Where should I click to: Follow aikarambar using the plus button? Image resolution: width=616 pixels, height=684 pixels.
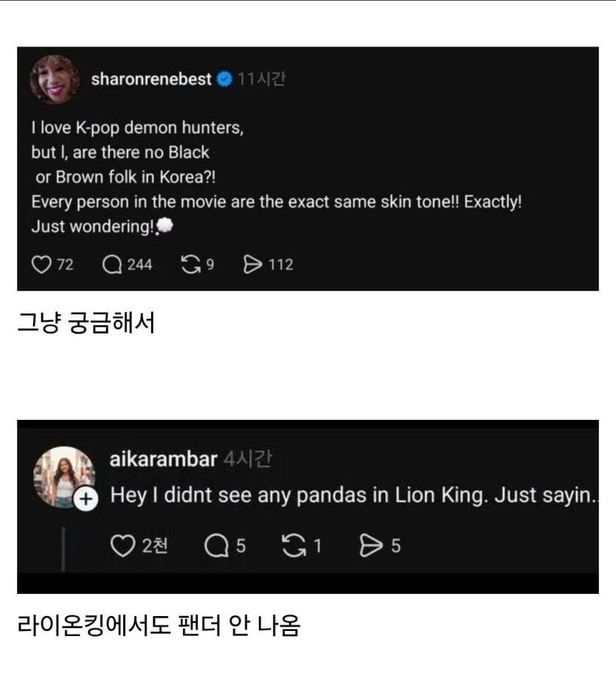(x=86, y=500)
